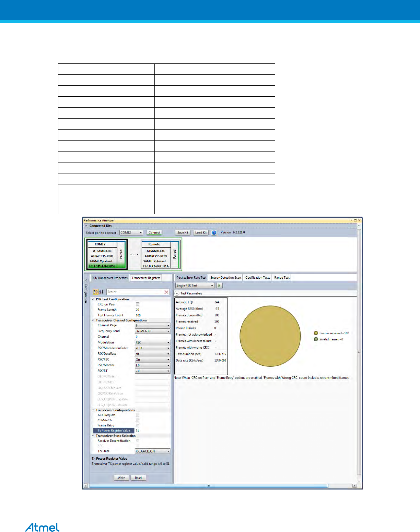420x532 pixels.
Task: Click the Version : 6.2.121.0 label
Action: click(x=233, y=232)
